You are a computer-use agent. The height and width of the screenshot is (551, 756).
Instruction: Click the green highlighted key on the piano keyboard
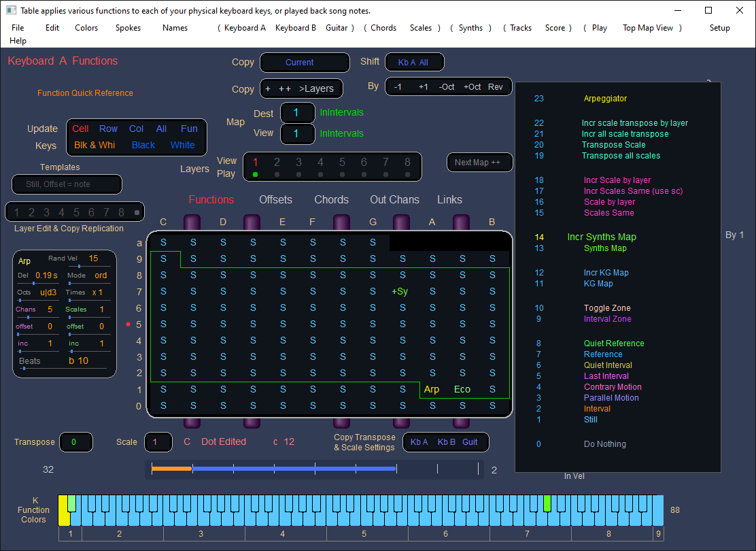point(547,503)
